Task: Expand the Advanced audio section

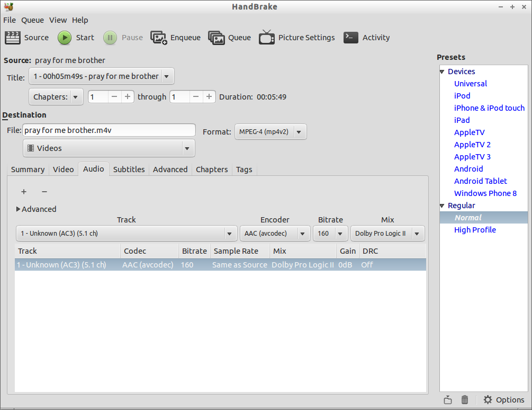Action: coord(19,209)
